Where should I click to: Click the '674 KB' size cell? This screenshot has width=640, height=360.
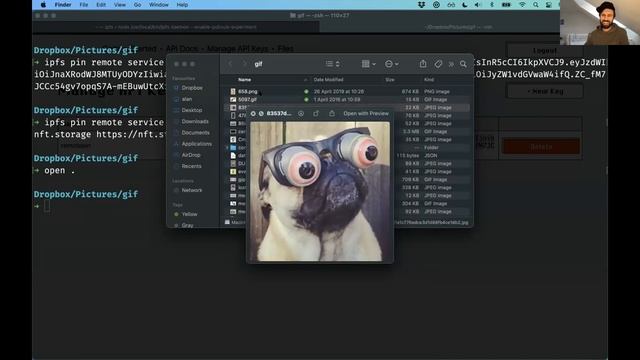pos(411,91)
